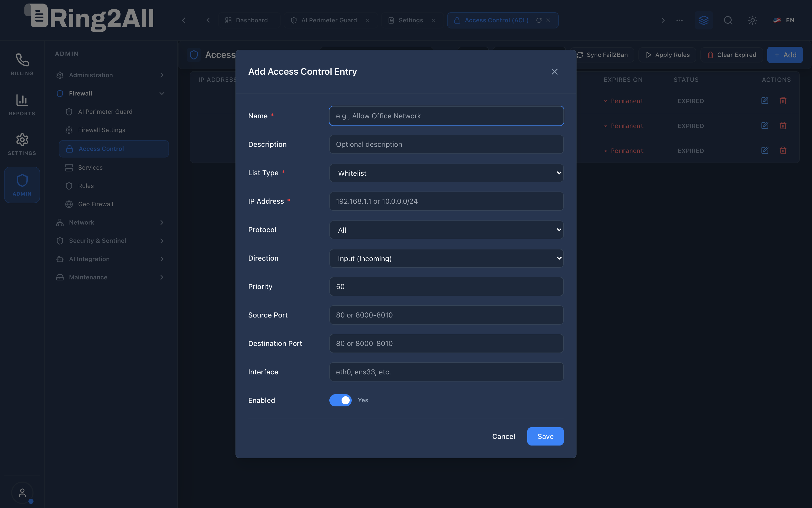Click the Sync Fail2Ban button

click(603, 55)
